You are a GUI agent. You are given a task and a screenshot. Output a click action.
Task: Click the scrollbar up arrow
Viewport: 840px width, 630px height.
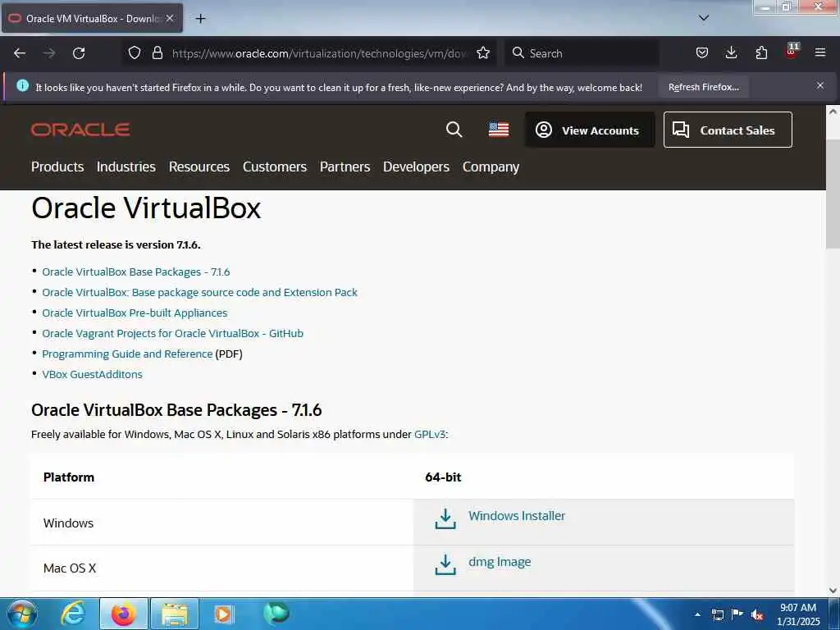coord(833,112)
